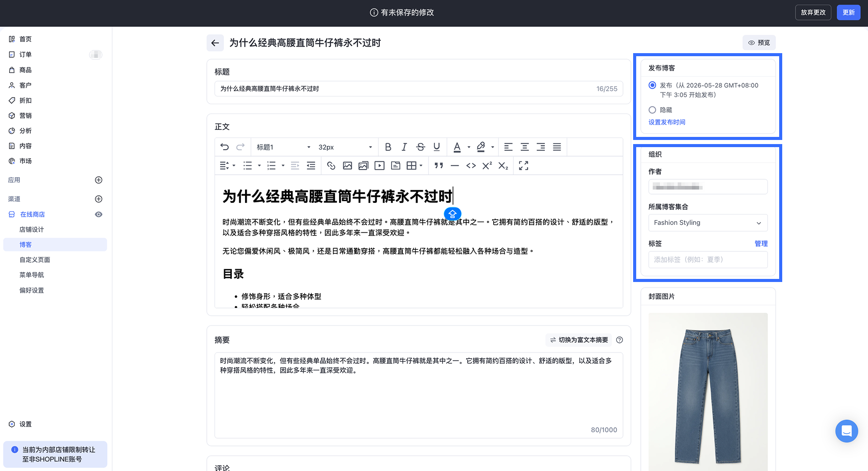Align text right
The width and height of the screenshot is (868, 471).
pyautogui.click(x=541, y=147)
